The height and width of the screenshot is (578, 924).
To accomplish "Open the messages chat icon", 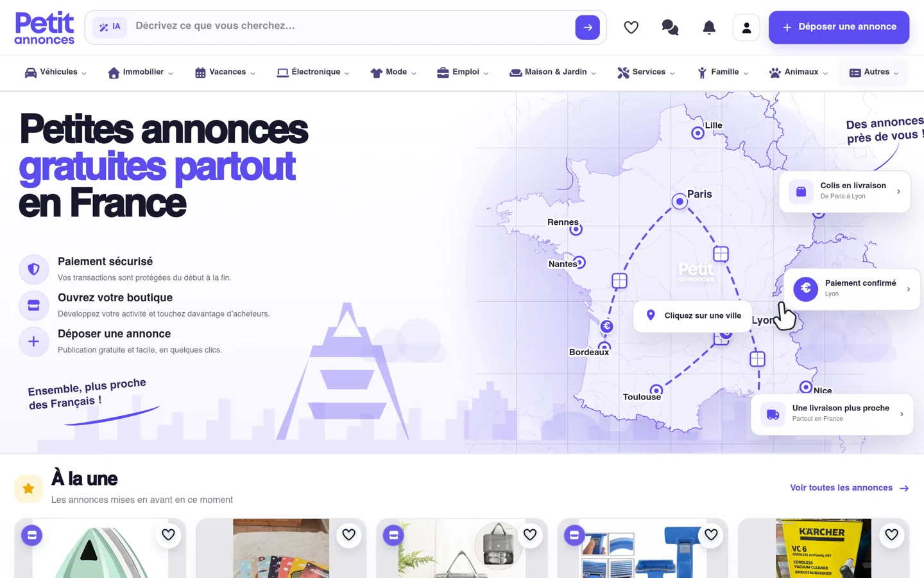I will [x=670, y=27].
